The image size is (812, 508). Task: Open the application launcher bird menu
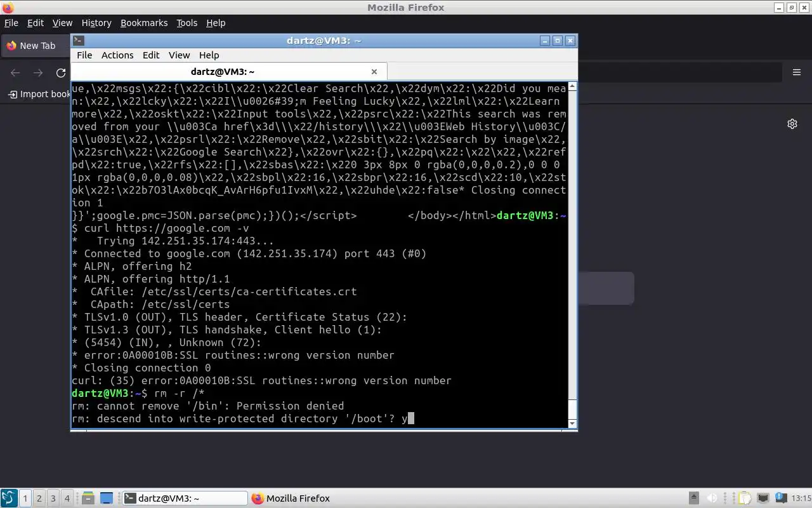[x=9, y=498]
